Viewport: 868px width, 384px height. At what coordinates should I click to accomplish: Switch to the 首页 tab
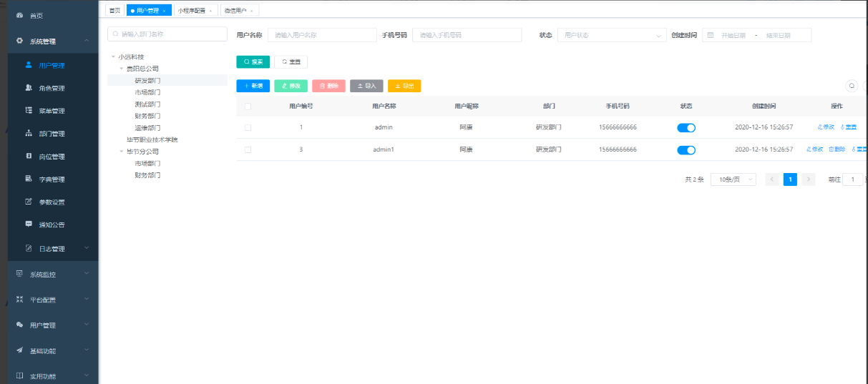tap(114, 11)
